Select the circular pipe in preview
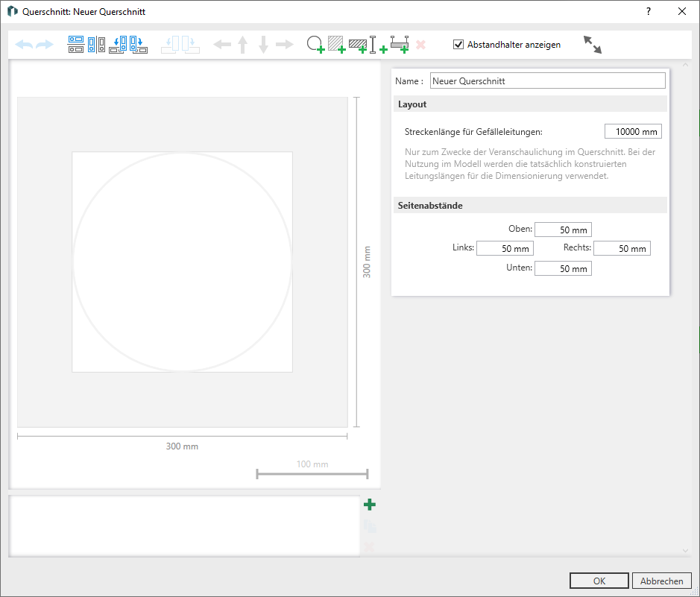Image resolution: width=700 pixels, height=597 pixels. click(182, 262)
